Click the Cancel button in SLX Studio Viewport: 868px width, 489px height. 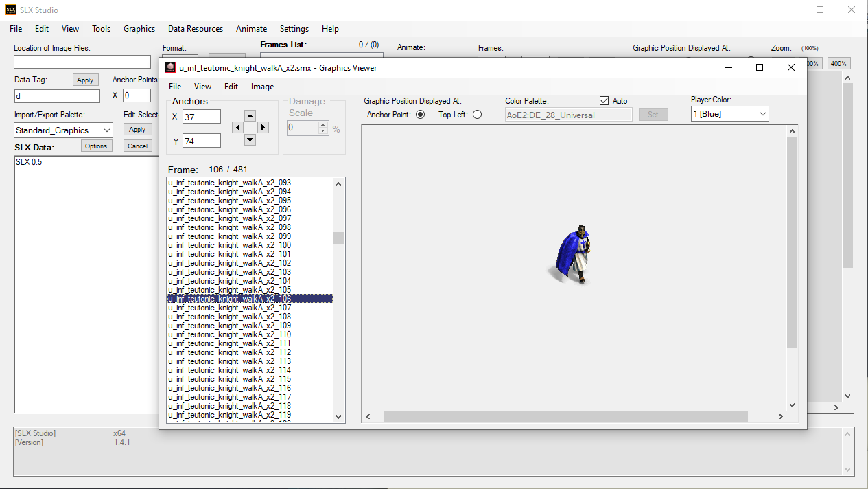(x=137, y=146)
